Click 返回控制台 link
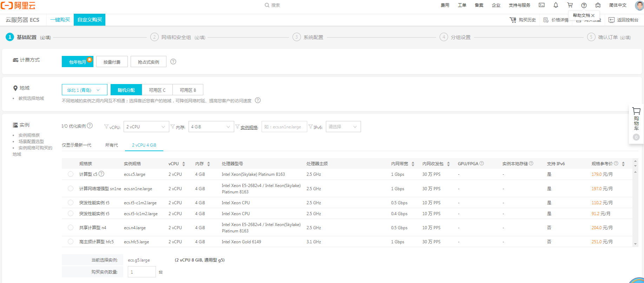The height and width of the screenshot is (283, 644). point(624,20)
